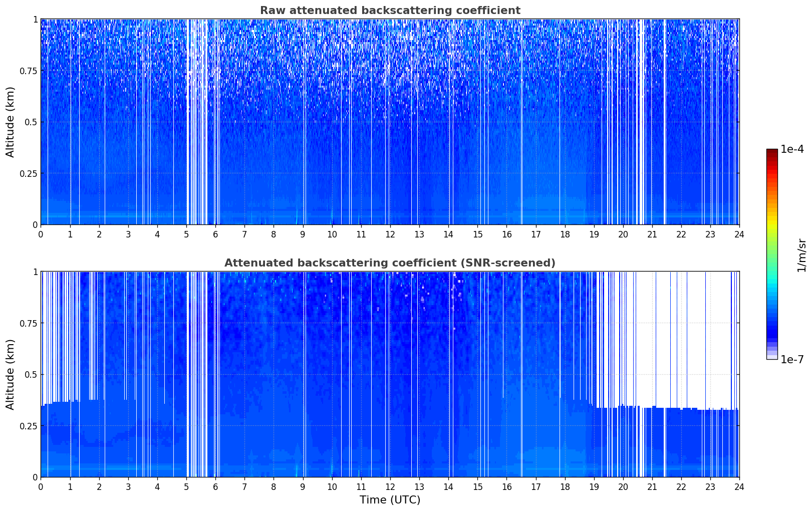The height and width of the screenshot is (511, 812).
Task: Click the raw backscatter heatmap plot area
Action: tap(390, 122)
